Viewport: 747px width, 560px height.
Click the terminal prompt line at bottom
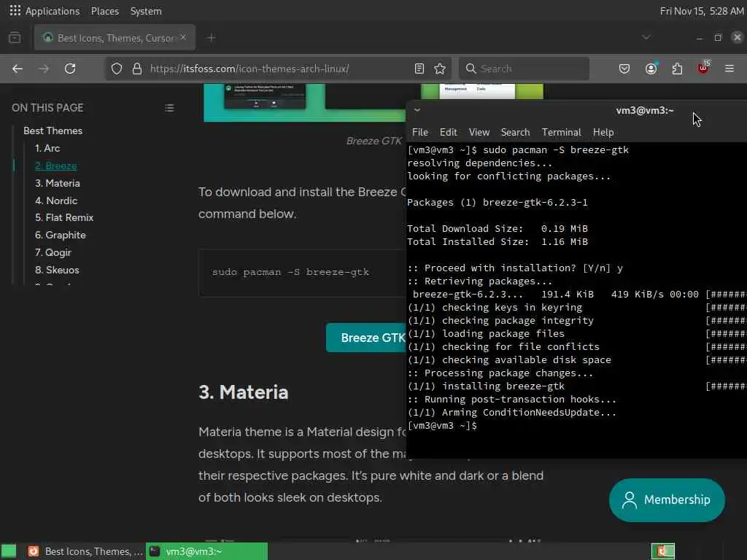[x=441, y=426]
